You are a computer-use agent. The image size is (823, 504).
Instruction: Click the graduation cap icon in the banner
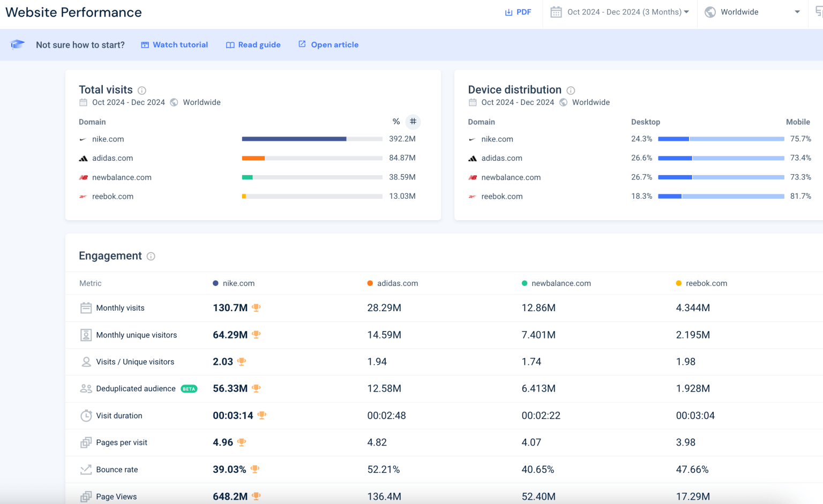tap(18, 44)
